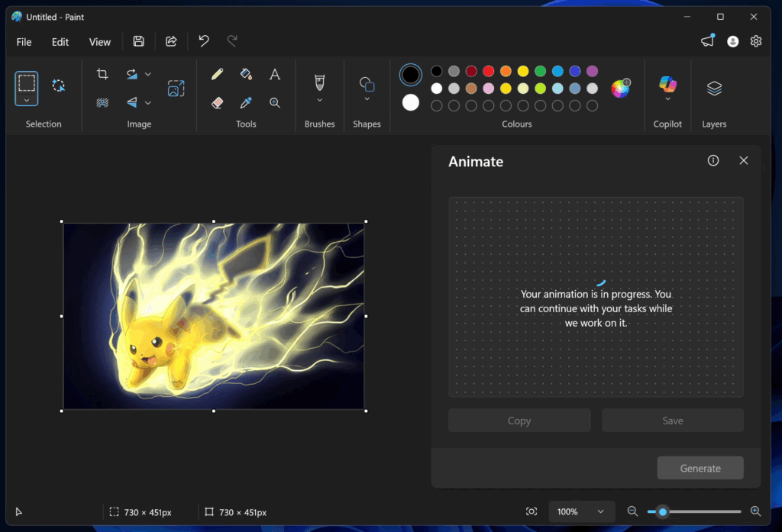Click the Pikachu image on canvas

click(x=214, y=316)
